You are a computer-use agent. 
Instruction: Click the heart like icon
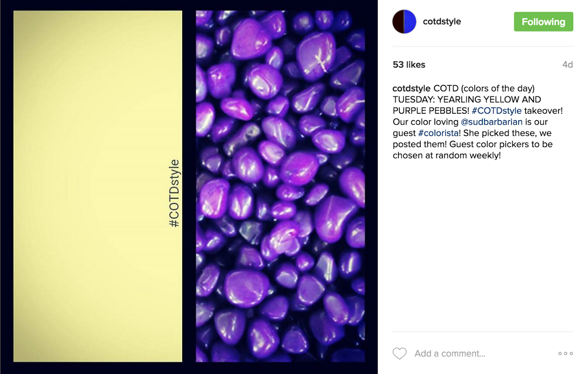(399, 353)
